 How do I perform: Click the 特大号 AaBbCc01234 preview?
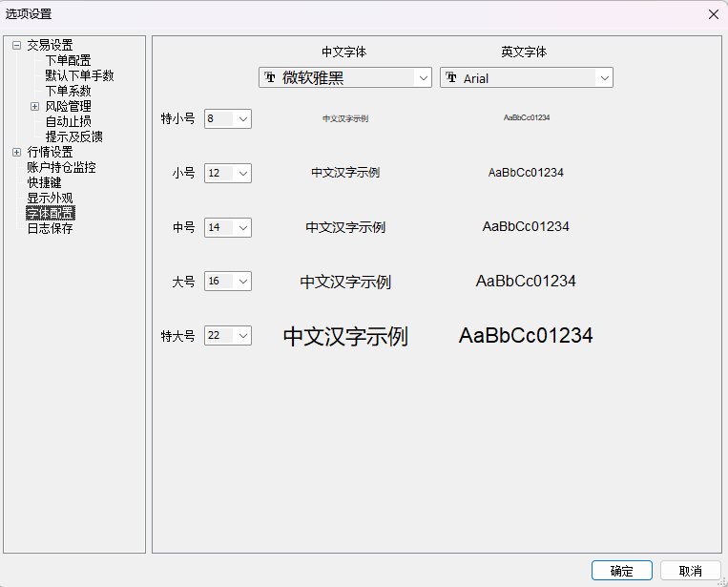click(x=526, y=335)
